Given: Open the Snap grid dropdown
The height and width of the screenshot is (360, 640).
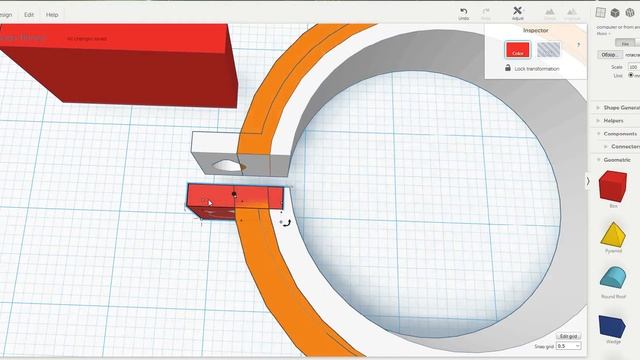Looking at the screenshot, I should (569, 346).
